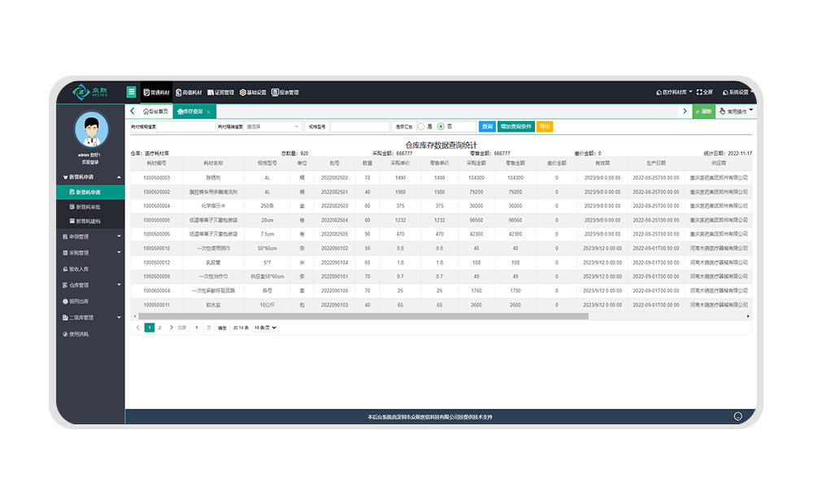The image size is (813, 504).
Task: Expand the 申领管理 sidebar group
Action: pyautogui.click(x=90, y=237)
